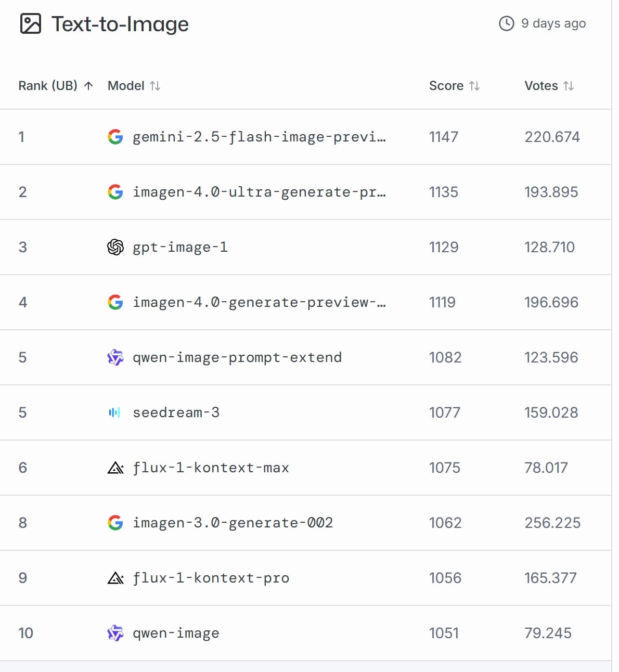Click the Google logo beside imagen-3.0-generate-002
The width and height of the screenshot is (619, 672).
pyautogui.click(x=115, y=523)
